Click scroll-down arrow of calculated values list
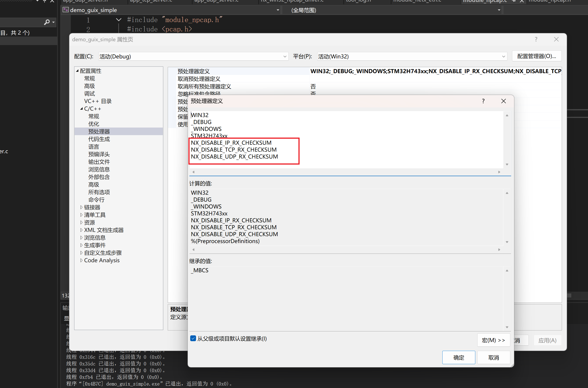The width and height of the screenshot is (588, 388). click(507, 242)
